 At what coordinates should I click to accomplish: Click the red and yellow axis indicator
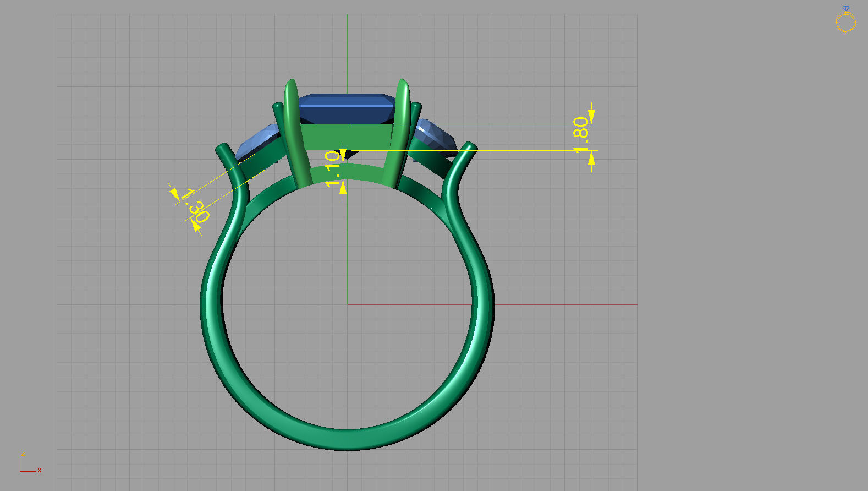click(30, 463)
